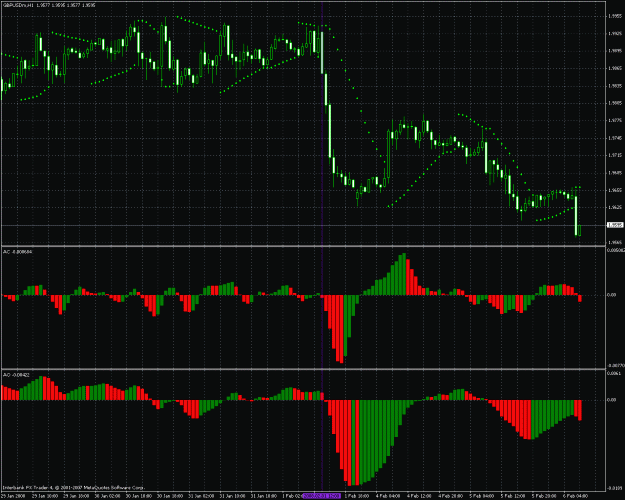Click the 6 Feb 04:00 time axis label
Image resolution: width=625 pixels, height=500 pixels.
pyautogui.click(x=575, y=496)
